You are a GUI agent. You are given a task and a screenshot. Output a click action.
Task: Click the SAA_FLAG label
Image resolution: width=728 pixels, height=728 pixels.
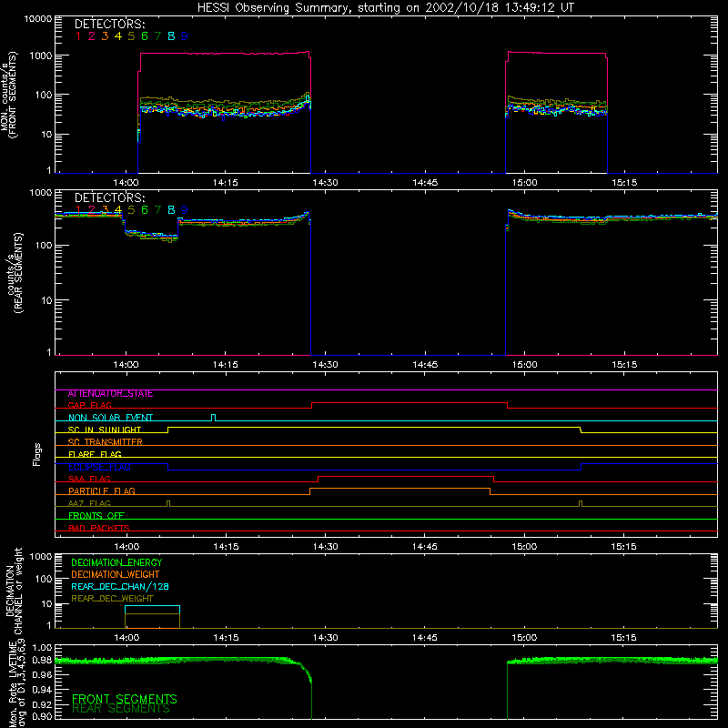(89, 479)
